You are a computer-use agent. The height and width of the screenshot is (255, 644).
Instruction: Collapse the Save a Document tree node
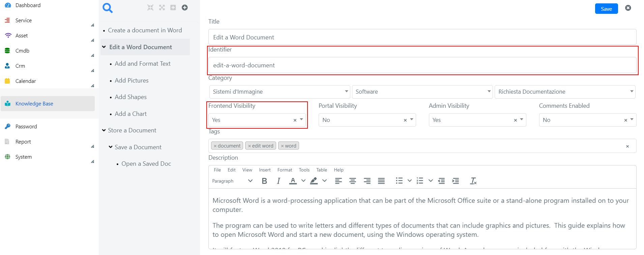click(x=111, y=147)
